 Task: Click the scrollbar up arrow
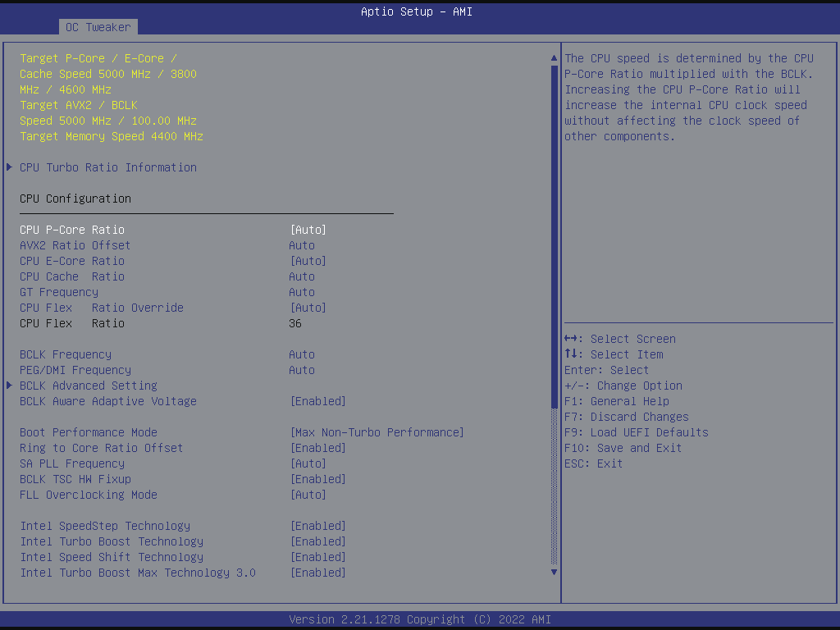(x=554, y=59)
